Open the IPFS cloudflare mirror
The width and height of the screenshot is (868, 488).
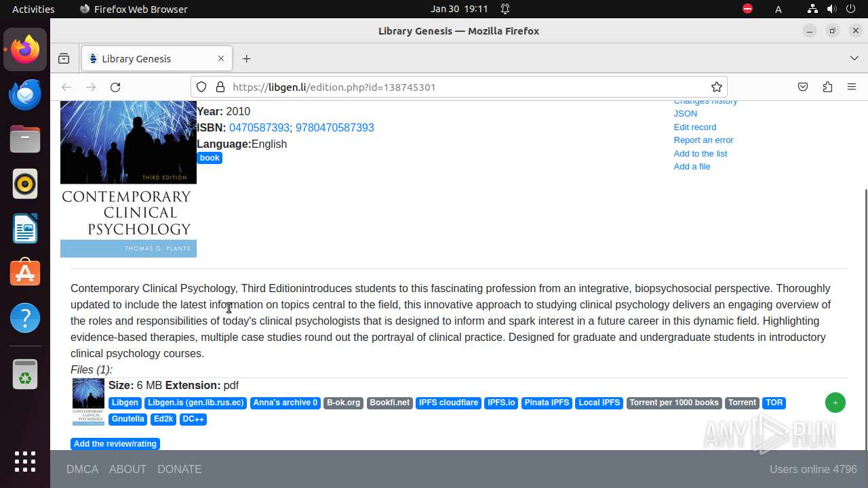(x=448, y=403)
